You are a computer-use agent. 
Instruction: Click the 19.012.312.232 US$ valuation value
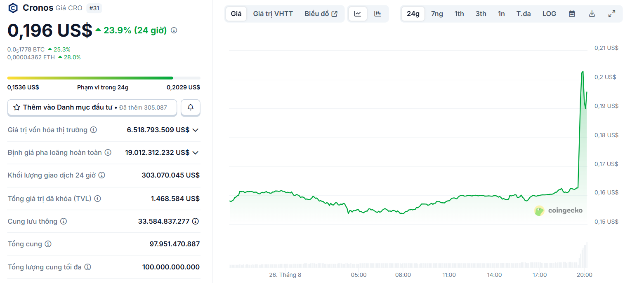tap(157, 153)
